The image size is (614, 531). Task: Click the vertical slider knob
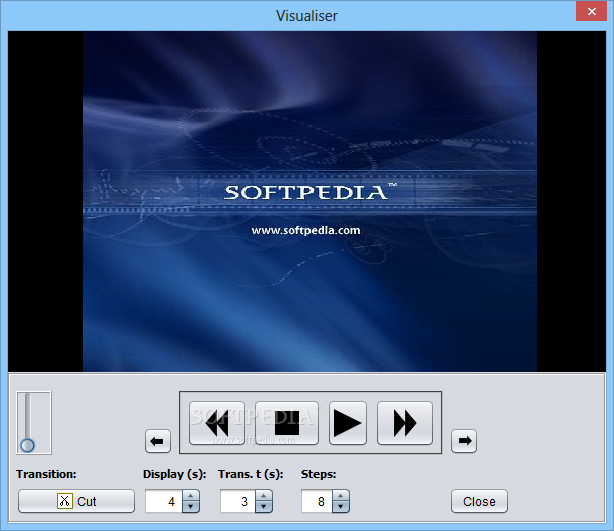click(27, 445)
